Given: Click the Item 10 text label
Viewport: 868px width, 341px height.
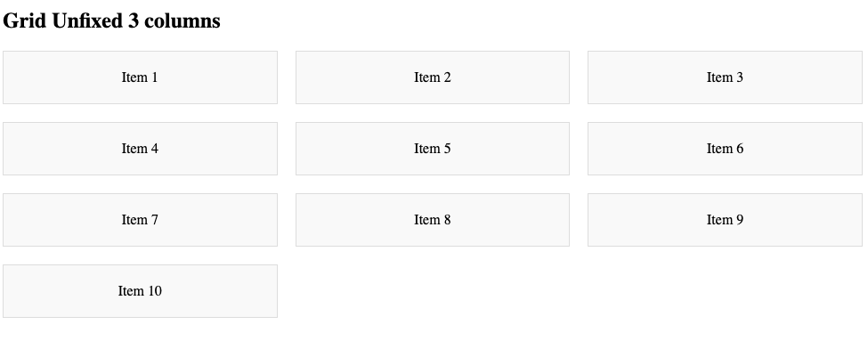Looking at the screenshot, I should coord(140,291).
